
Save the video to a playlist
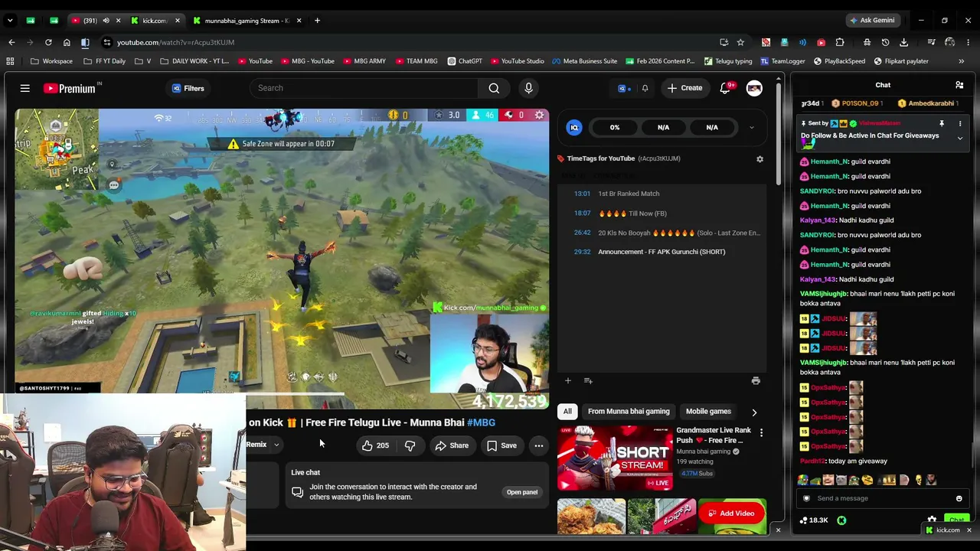pyautogui.click(x=501, y=445)
